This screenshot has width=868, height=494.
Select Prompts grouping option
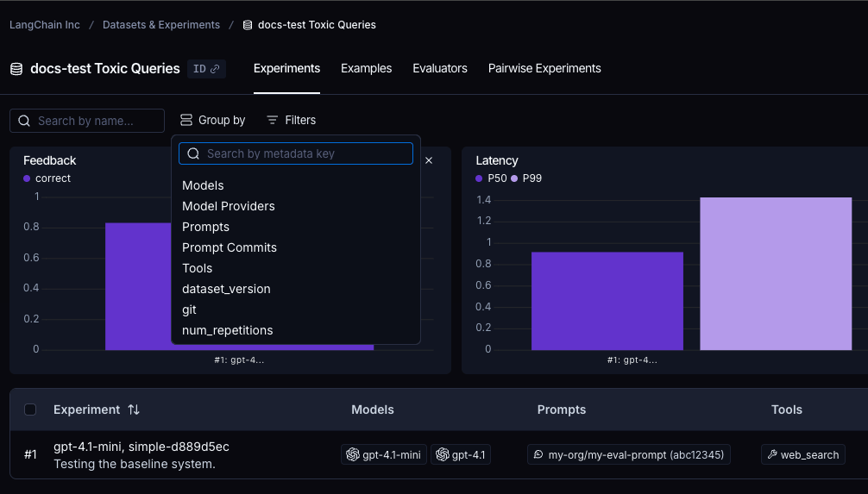pyautogui.click(x=205, y=227)
